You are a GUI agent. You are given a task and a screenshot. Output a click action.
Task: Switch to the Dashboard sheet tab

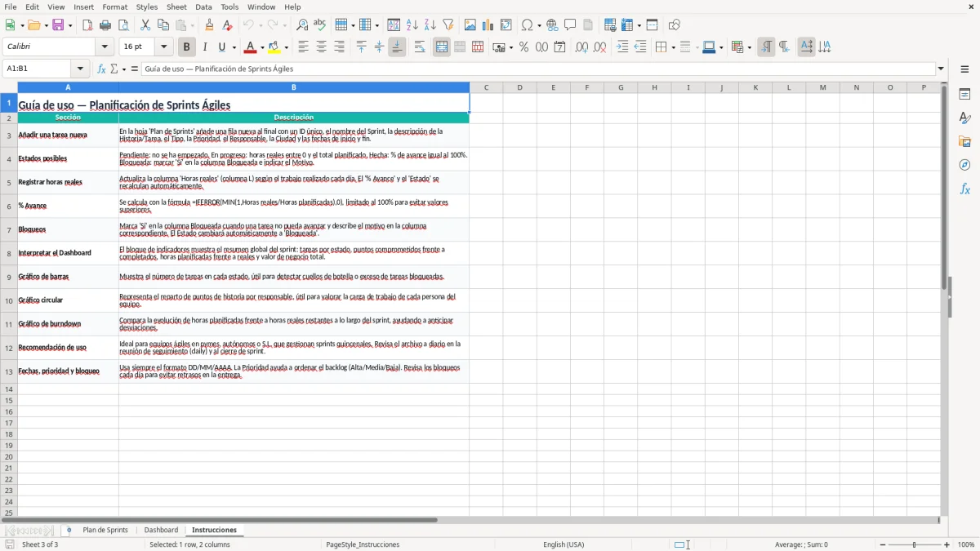(x=161, y=530)
